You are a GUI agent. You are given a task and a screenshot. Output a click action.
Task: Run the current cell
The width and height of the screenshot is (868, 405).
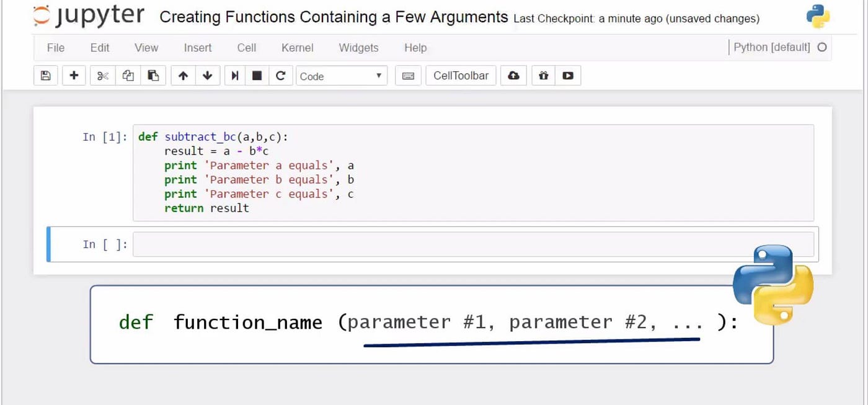234,75
